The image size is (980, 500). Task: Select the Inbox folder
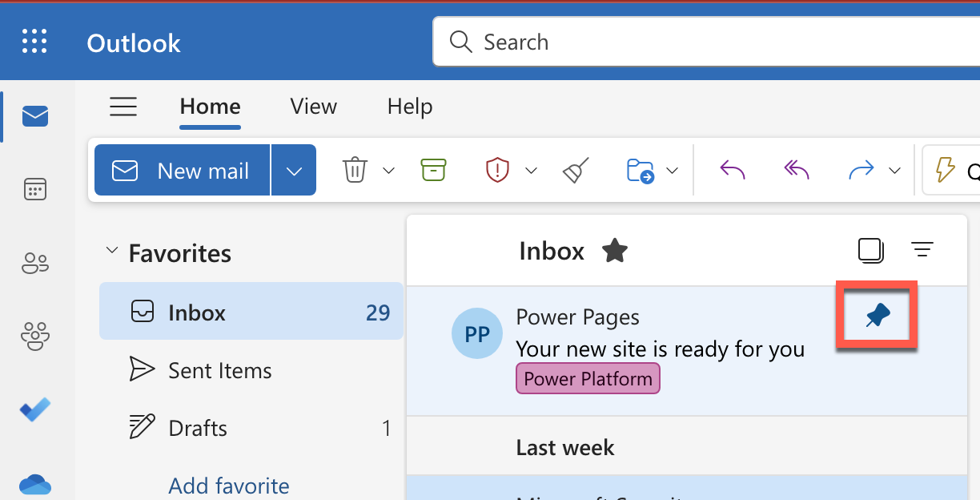coord(251,311)
